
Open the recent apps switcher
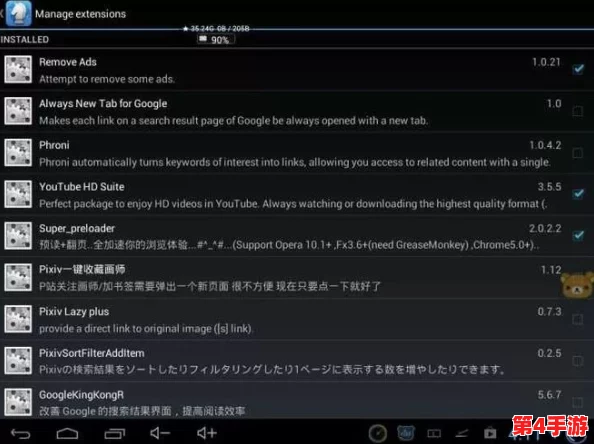click(x=115, y=433)
